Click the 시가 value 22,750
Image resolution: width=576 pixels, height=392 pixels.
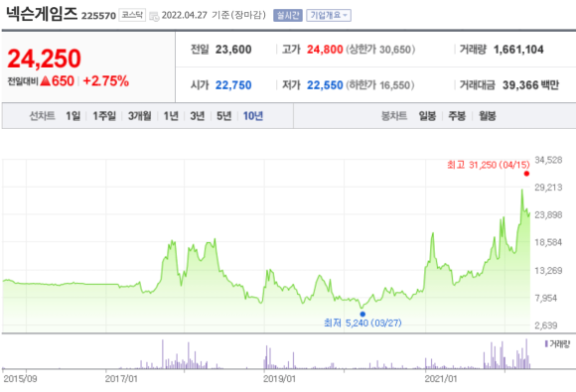point(233,85)
